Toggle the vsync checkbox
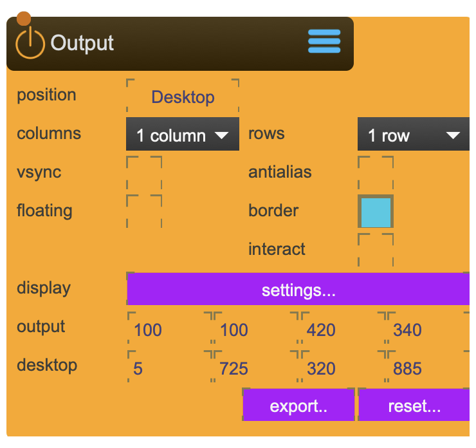This screenshot has height=448, width=476. click(144, 173)
